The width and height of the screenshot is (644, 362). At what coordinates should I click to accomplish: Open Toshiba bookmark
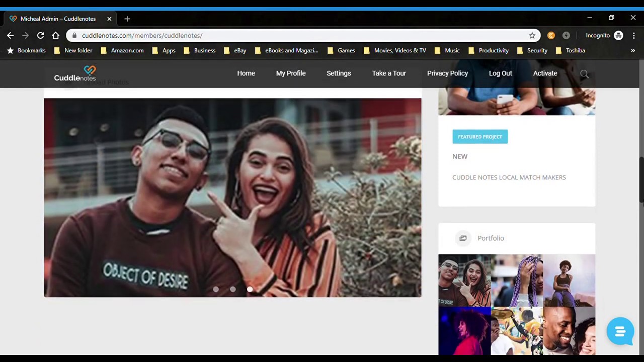coord(570,50)
